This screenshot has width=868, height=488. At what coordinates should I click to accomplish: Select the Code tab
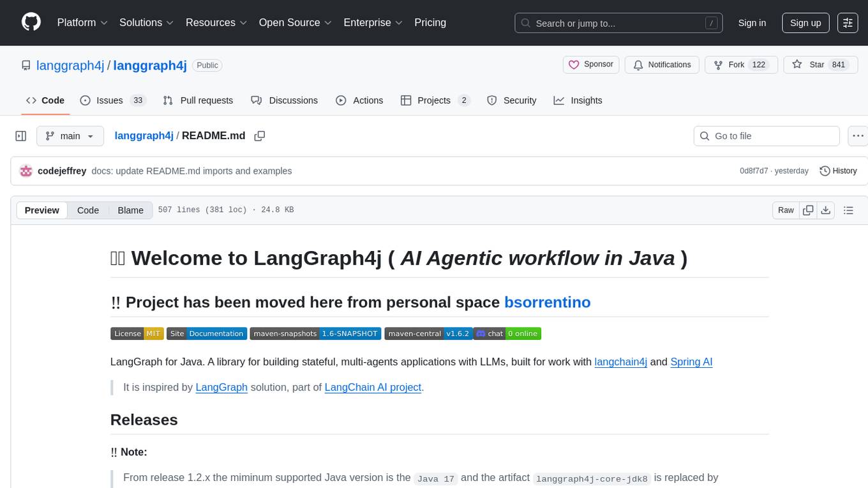tap(45, 100)
